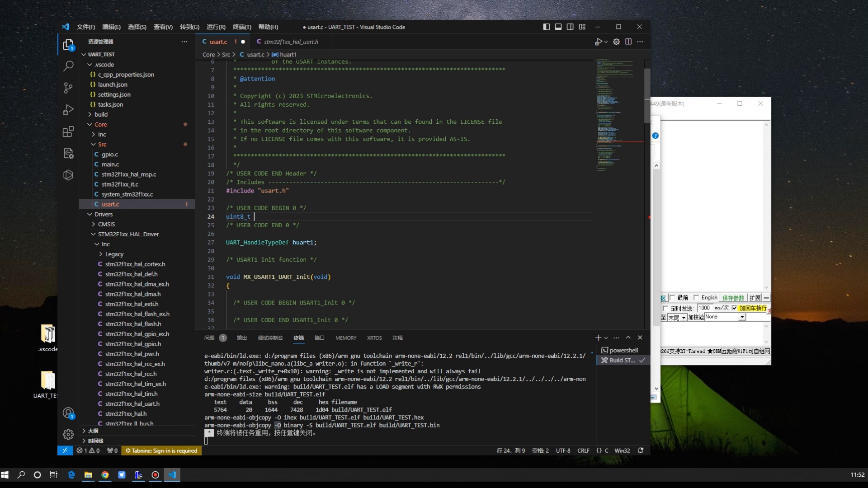Expand the build folder

click(x=101, y=114)
